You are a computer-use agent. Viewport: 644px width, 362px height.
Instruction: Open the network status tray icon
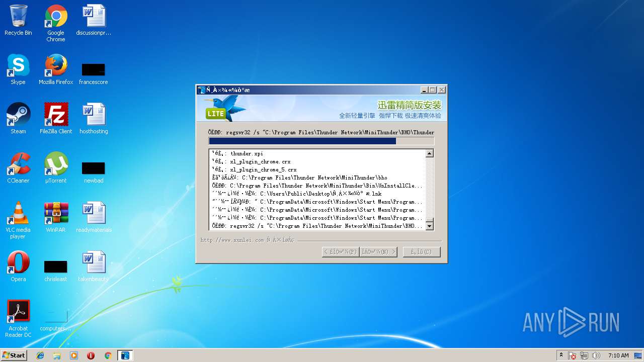pos(584,355)
